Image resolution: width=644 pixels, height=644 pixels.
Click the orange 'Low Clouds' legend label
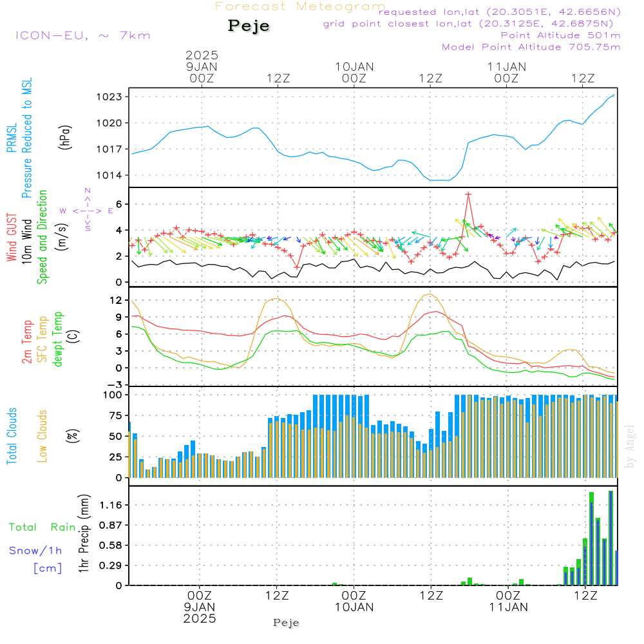[x=42, y=436]
